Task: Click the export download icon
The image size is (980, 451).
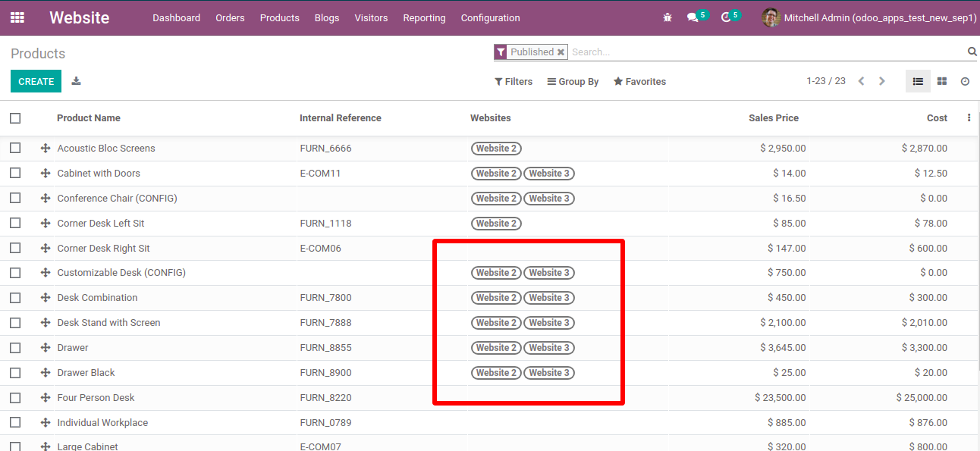Action: (76, 81)
